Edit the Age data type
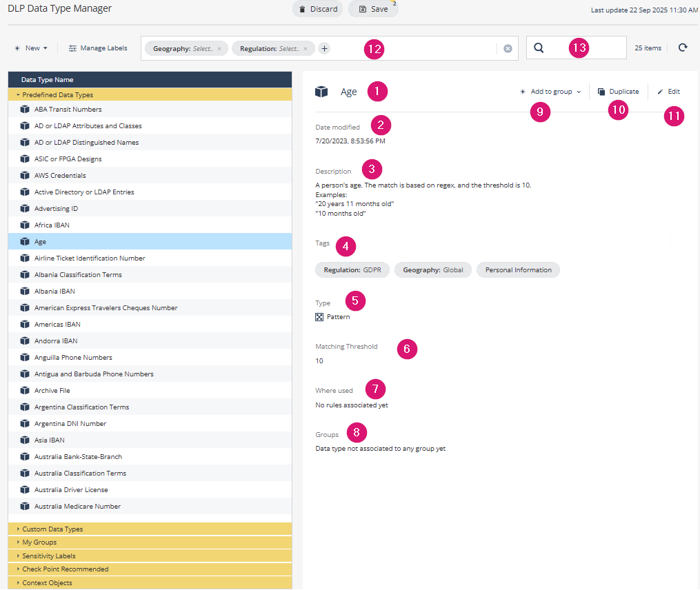The width and height of the screenshot is (700, 590). click(x=668, y=91)
